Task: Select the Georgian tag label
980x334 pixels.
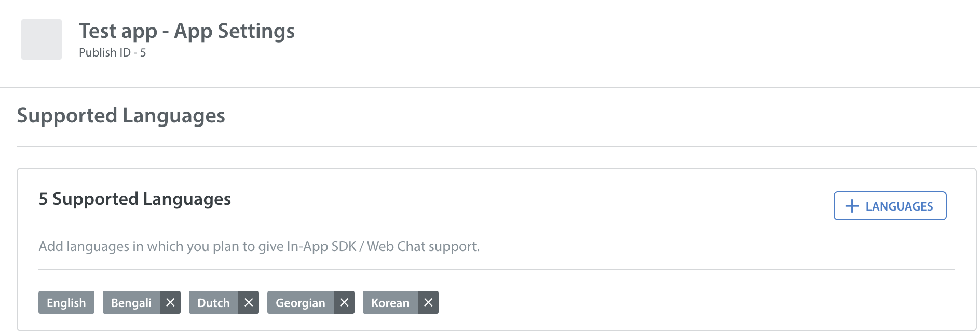Action: point(301,302)
